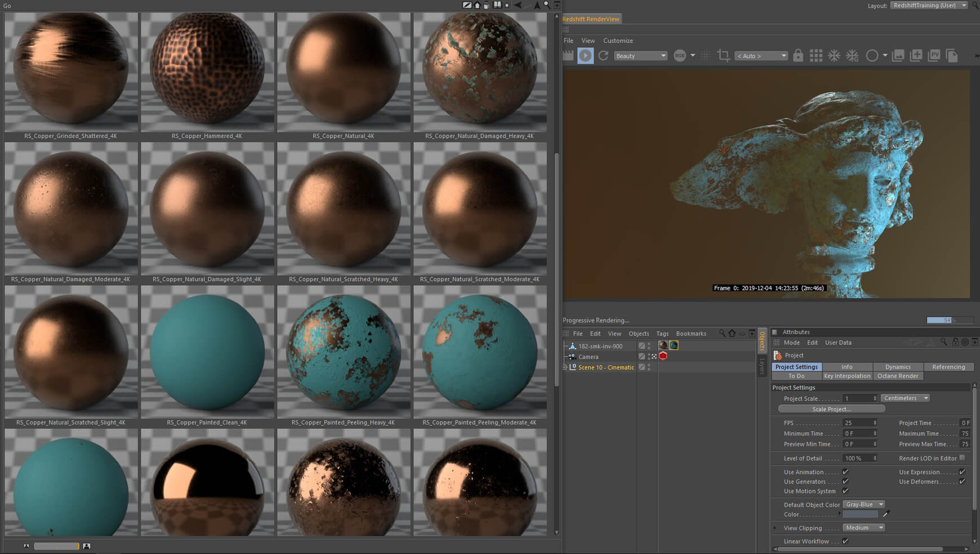Select the Redshift camera tag icon on Camera
This screenshot has height=554, width=980.
click(663, 356)
